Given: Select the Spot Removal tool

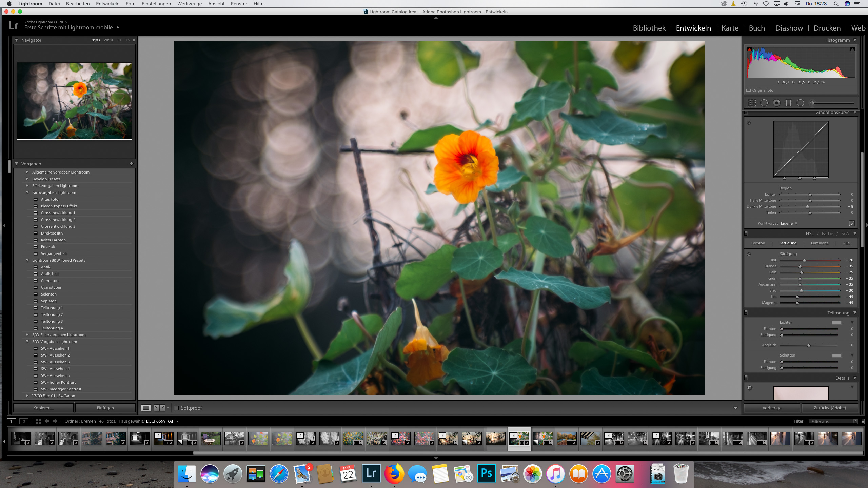Looking at the screenshot, I should pyautogui.click(x=764, y=103).
